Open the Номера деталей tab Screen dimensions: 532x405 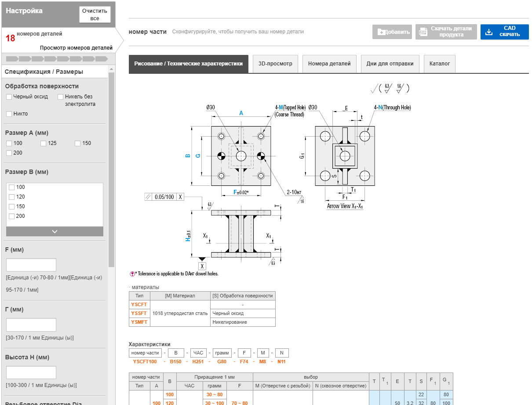click(329, 64)
